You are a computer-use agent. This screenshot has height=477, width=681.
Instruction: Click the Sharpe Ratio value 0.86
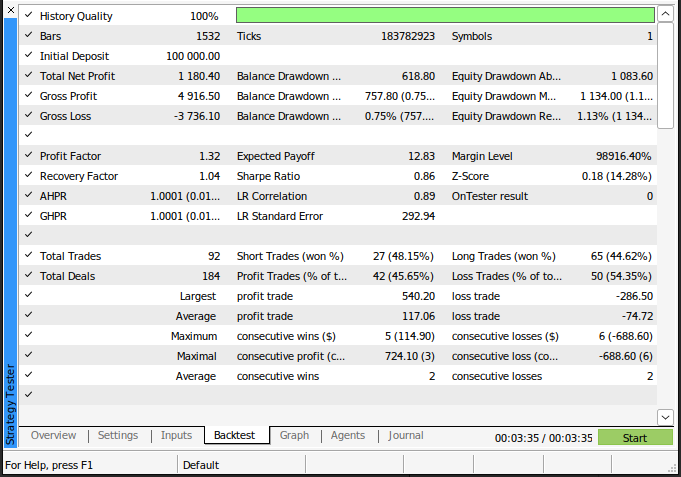(x=424, y=176)
